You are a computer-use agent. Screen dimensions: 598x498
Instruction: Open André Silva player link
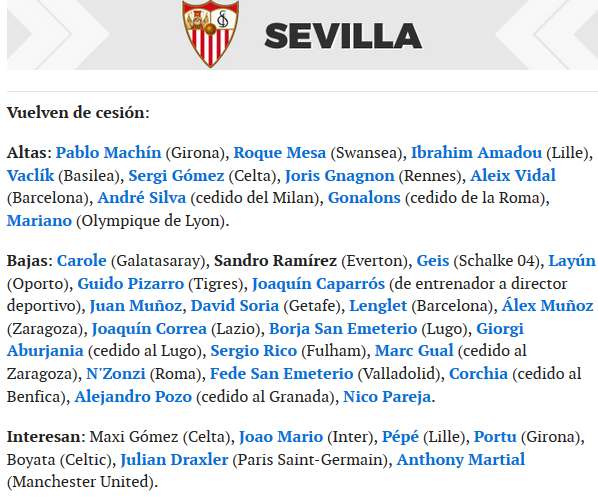[141, 198]
